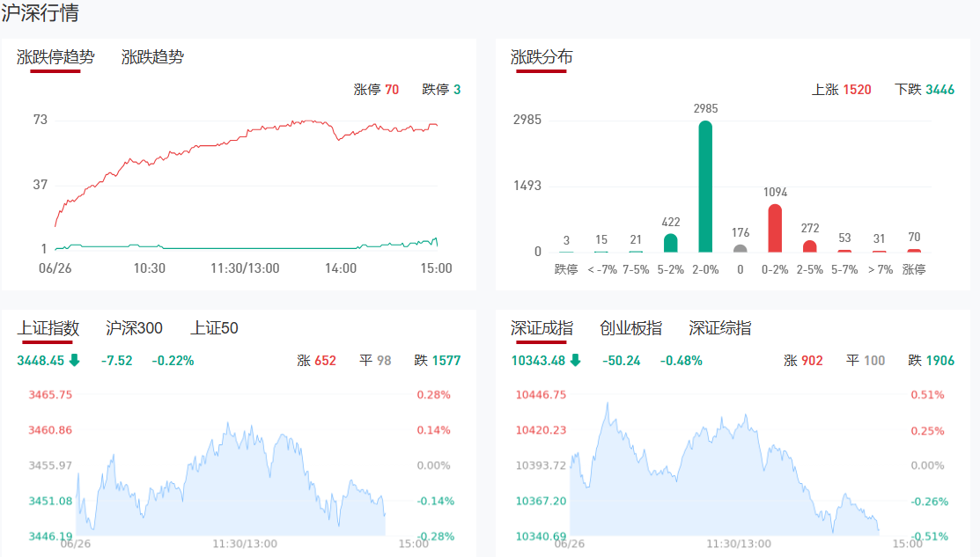Click the green 5-2% bar
Viewport: 980px width, 557px height.
click(671, 243)
